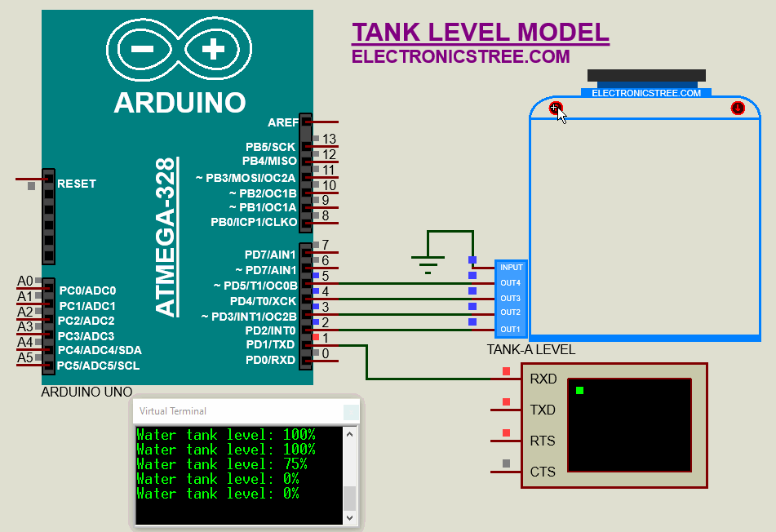
Task: Click the PC0/ADC0 pin label
Action: click(x=87, y=290)
